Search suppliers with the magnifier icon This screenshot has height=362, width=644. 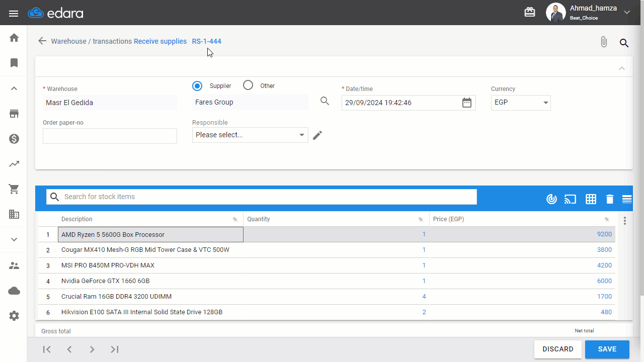(325, 101)
